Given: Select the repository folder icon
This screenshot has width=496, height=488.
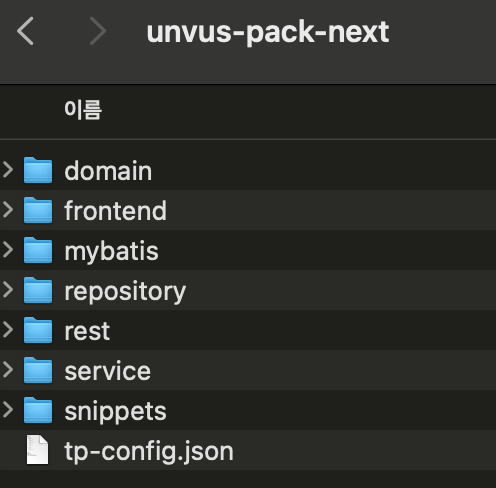Looking at the screenshot, I should (38, 290).
